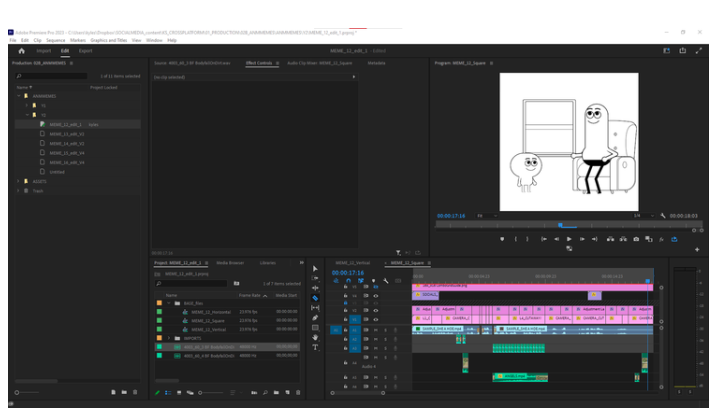Select the Razor tool
715x413 pixels.
tap(315, 298)
